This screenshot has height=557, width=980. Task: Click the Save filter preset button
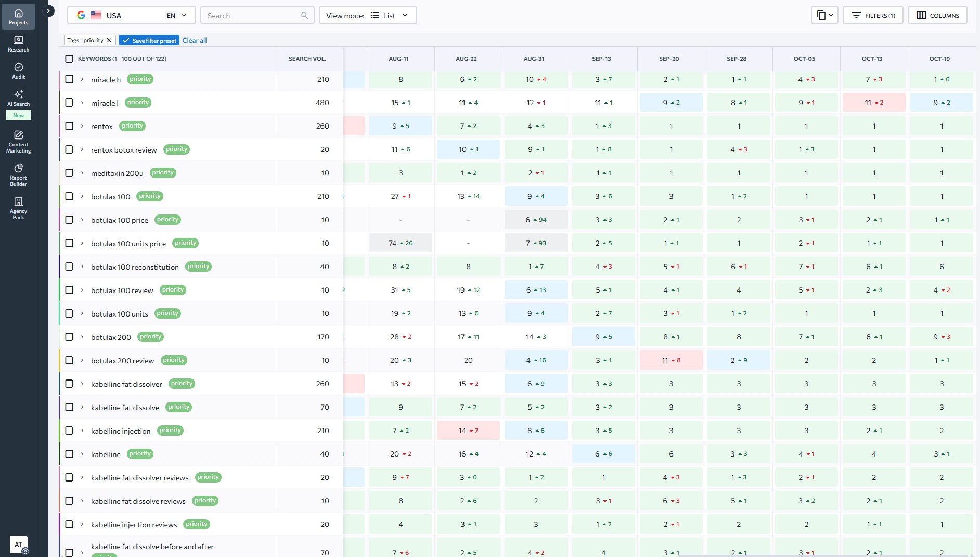(149, 40)
